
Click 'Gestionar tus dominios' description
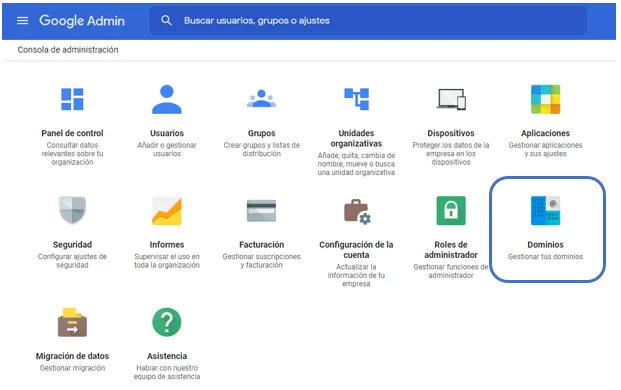tap(545, 257)
